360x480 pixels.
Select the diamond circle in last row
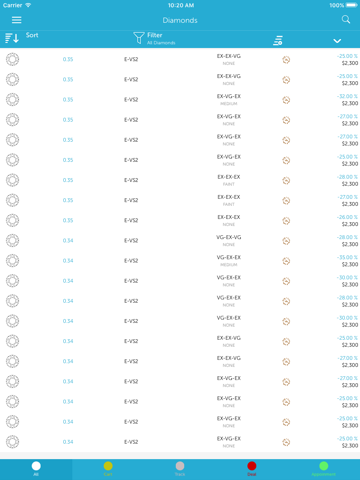(x=13, y=442)
